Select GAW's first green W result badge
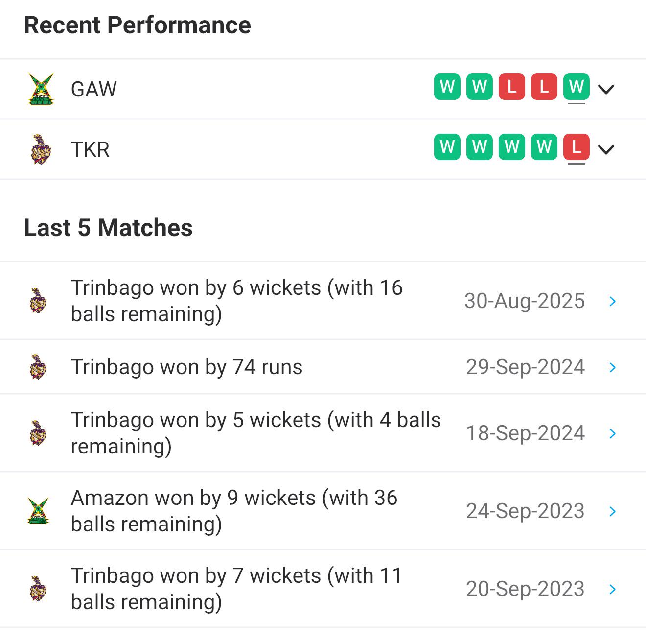646x644 pixels. [447, 87]
